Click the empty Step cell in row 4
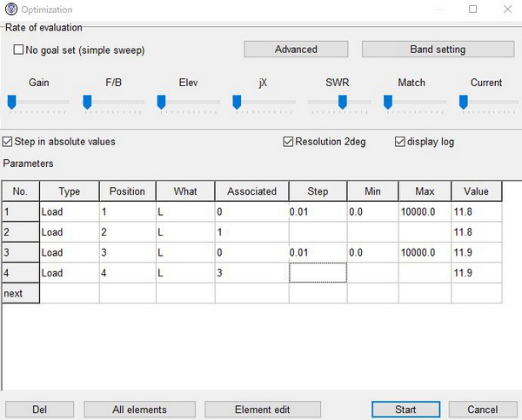 318,273
